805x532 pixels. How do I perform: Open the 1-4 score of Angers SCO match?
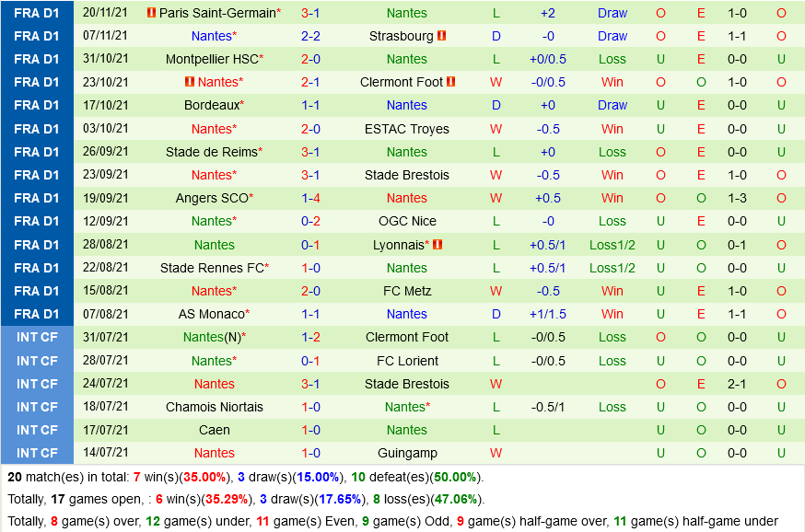310,198
